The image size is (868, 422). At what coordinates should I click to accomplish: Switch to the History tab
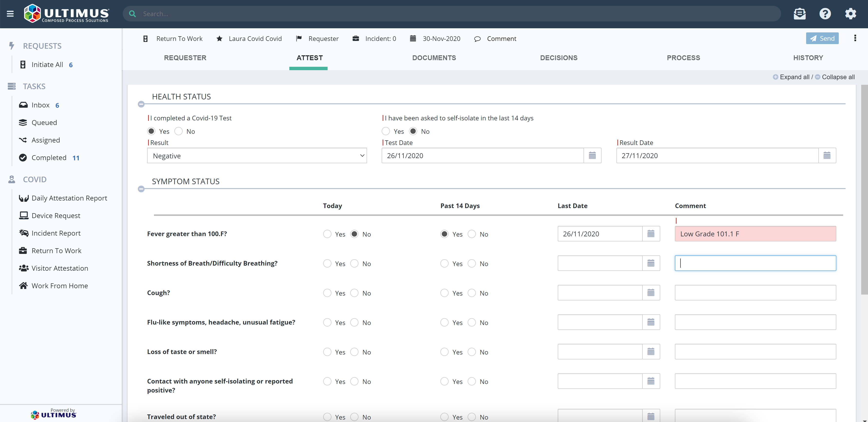click(808, 58)
